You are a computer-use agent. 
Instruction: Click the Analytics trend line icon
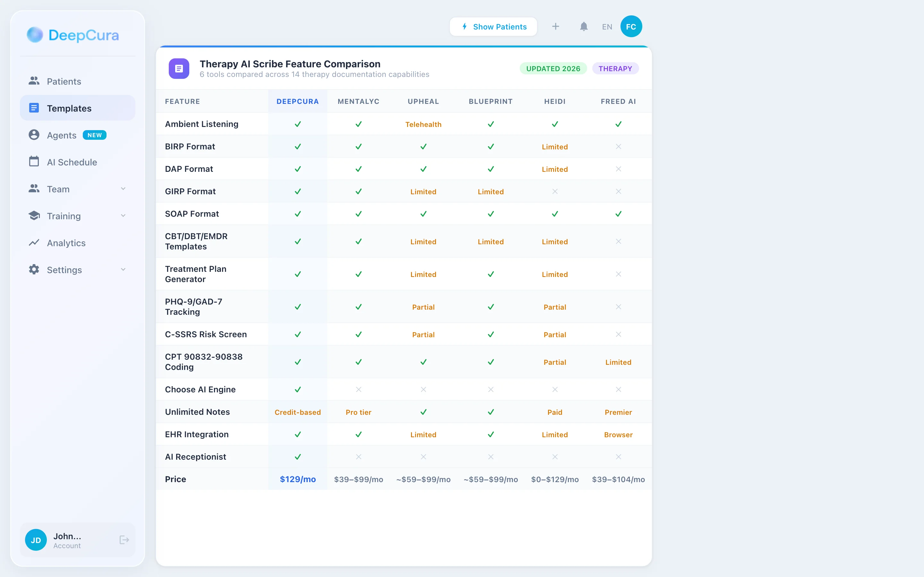[x=34, y=243]
